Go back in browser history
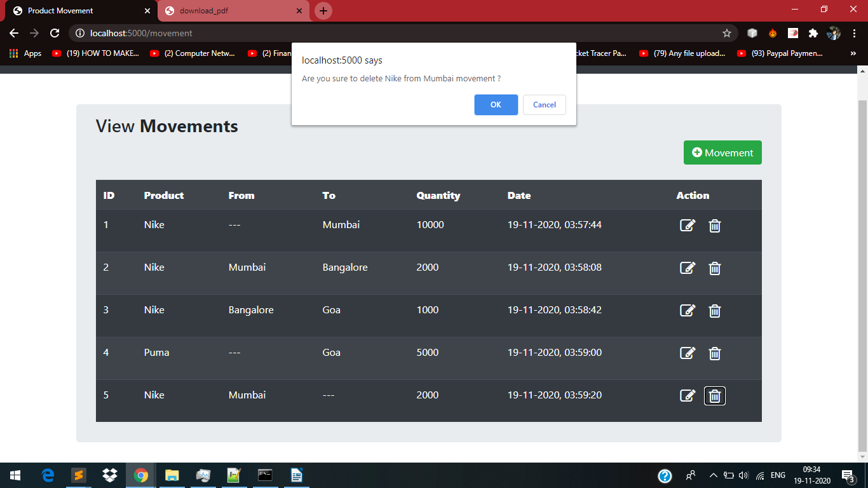868x488 pixels. coord(14,33)
